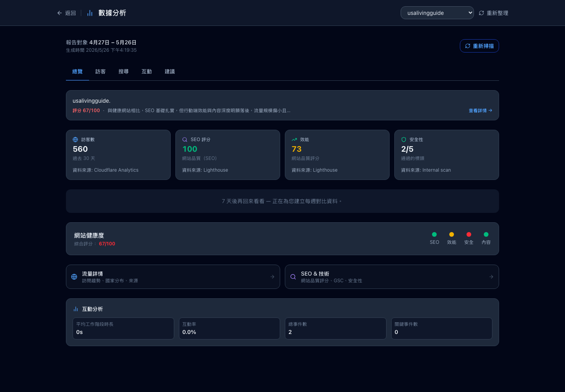Go back using the 返回 arrow
Viewport: 565px width, 392px height.
click(x=66, y=13)
